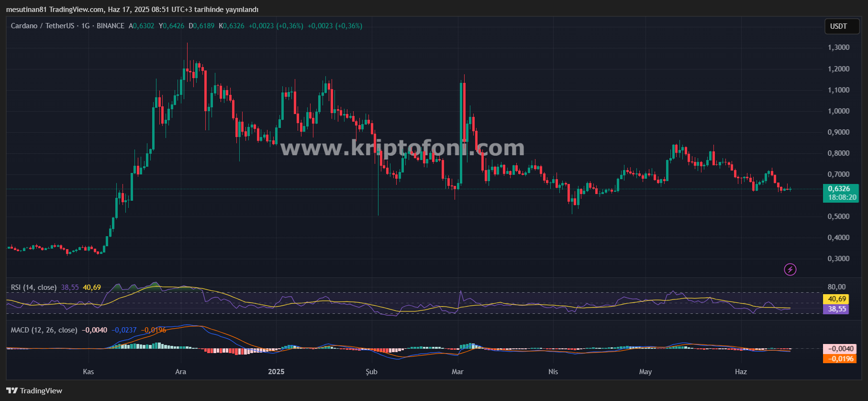Click the Kas month label on time axis
This screenshot has height=401, width=868.
click(89, 372)
